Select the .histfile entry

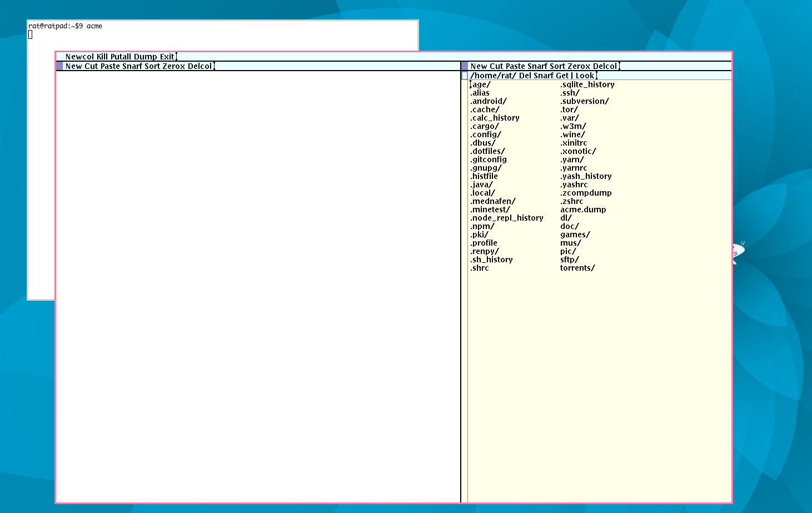(x=484, y=176)
